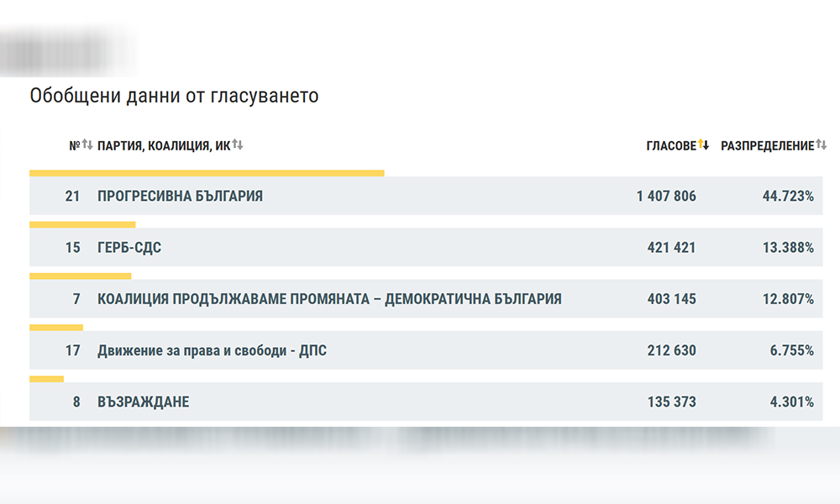Viewport: 840px width, 504px height.
Task: Click the 44.723% distribution value
Action: click(788, 196)
